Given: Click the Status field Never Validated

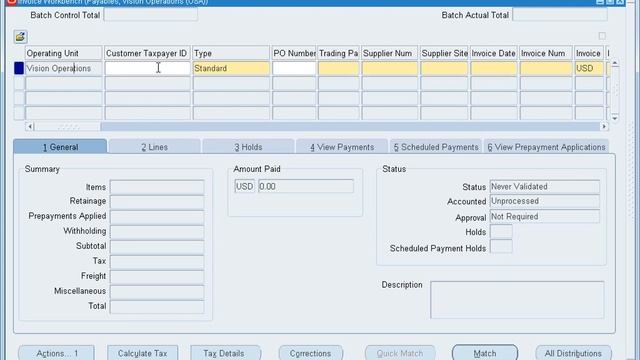Looking at the screenshot, I should click(544, 187).
